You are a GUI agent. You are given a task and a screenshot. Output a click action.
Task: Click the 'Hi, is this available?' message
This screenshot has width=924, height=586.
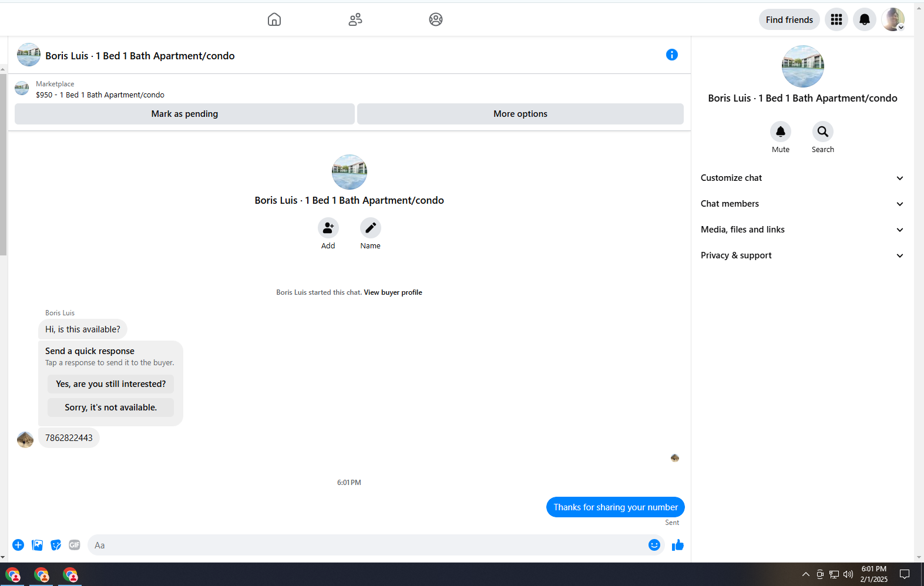[83, 329]
